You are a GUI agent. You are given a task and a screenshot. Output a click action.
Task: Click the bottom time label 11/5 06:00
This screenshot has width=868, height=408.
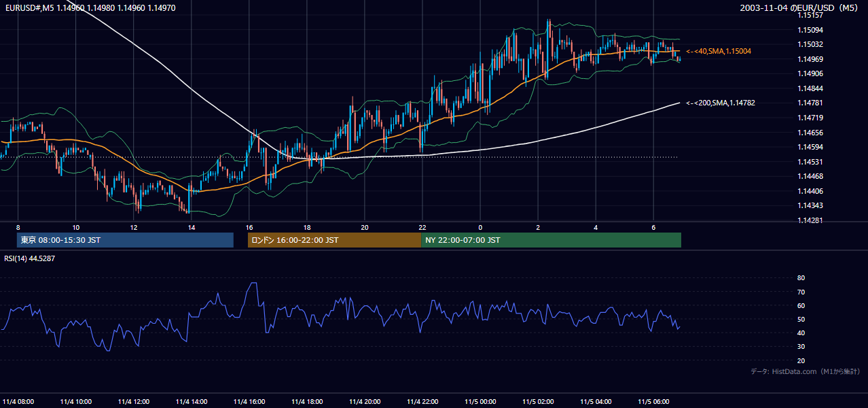pyautogui.click(x=653, y=401)
